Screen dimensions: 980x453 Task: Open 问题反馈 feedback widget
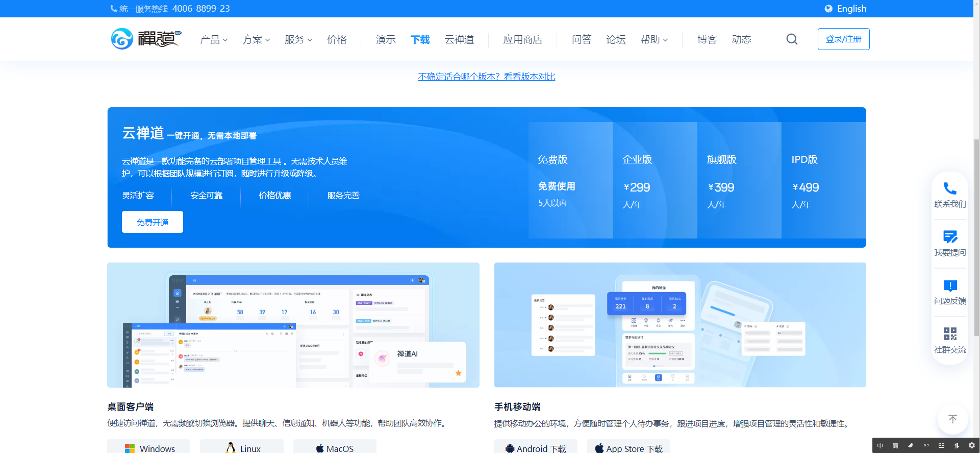pos(950,292)
